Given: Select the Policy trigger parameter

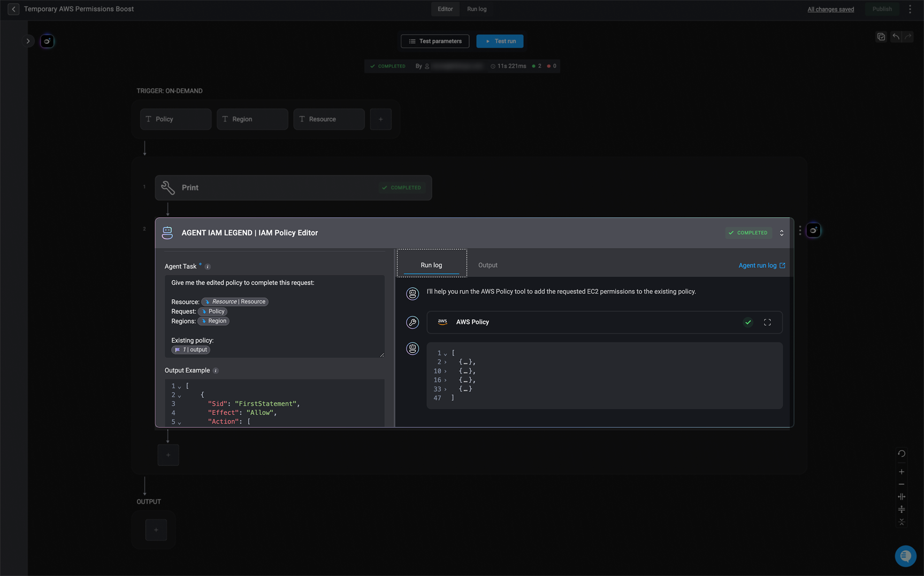Looking at the screenshot, I should (175, 119).
